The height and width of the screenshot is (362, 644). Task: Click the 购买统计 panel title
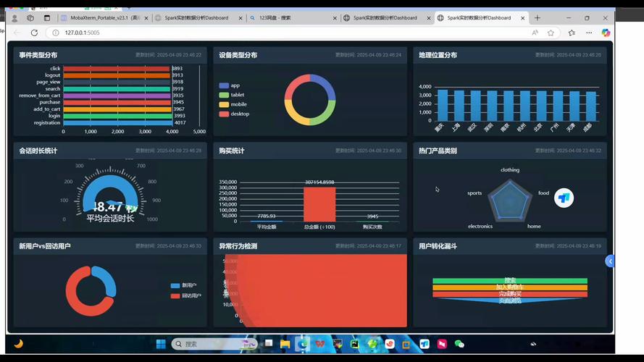pyautogui.click(x=232, y=151)
